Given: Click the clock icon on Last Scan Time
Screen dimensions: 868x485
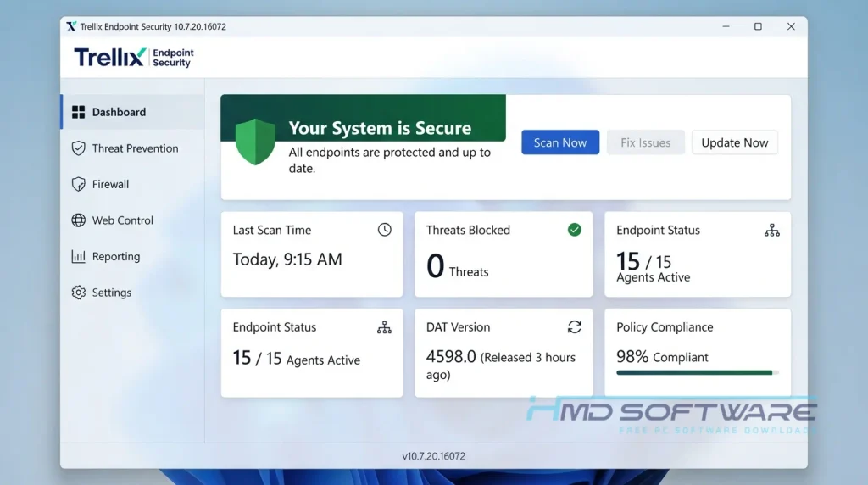Looking at the screenshot, I should pyautogui.click(x=384, y=230).
